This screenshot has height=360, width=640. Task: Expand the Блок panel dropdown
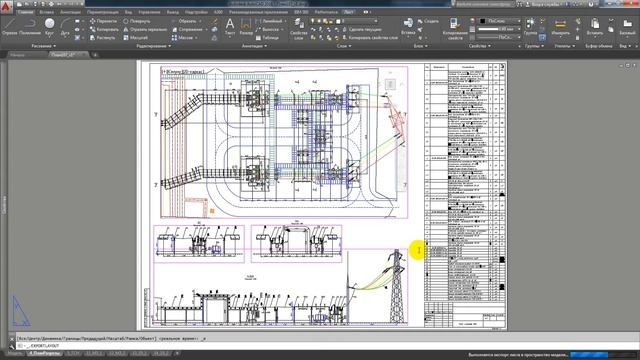(x=420, y=46)
